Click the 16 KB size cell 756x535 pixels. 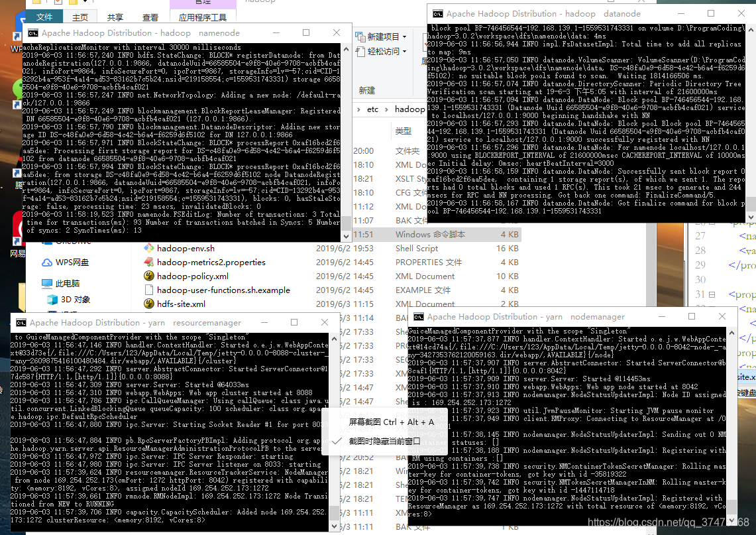coord(508,248)
